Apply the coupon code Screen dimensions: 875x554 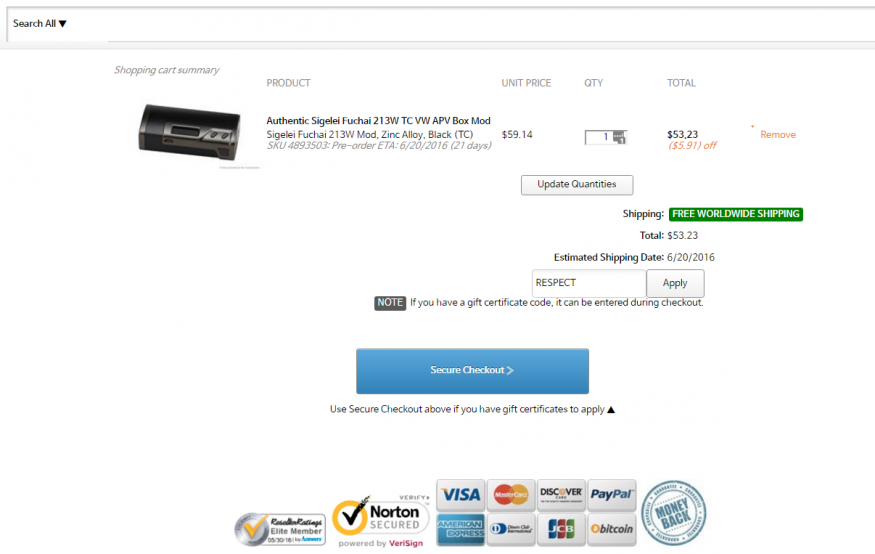[675, 283]
